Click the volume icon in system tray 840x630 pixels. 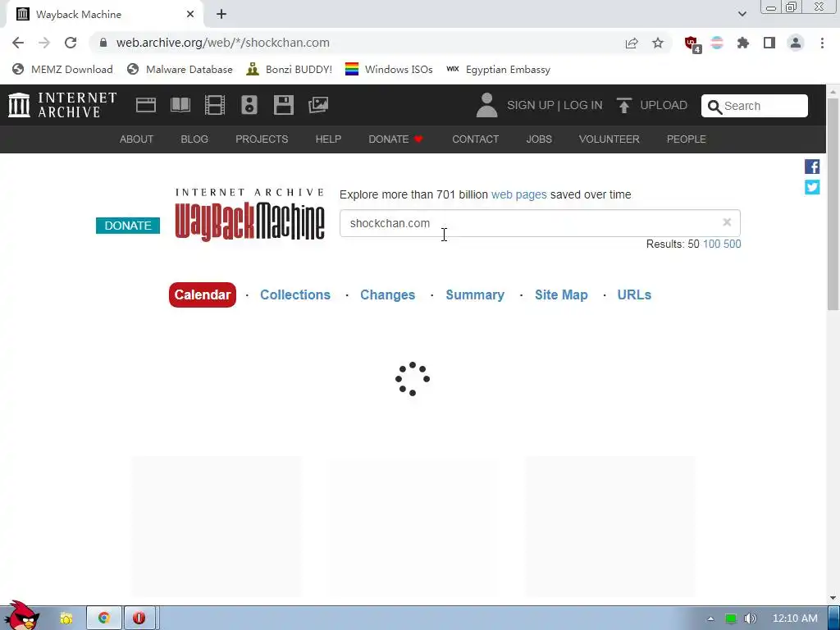[750, 619]
